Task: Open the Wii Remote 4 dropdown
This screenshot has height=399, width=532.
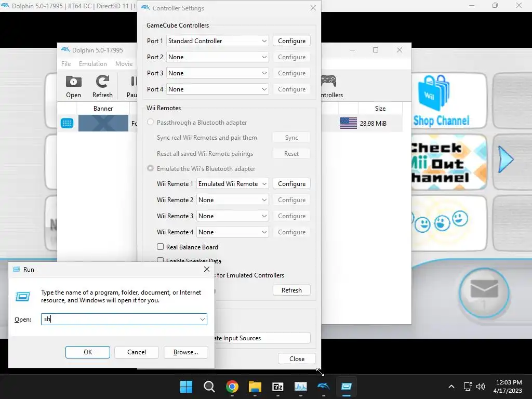Action: pyautogui.click(x=233, y=232)
